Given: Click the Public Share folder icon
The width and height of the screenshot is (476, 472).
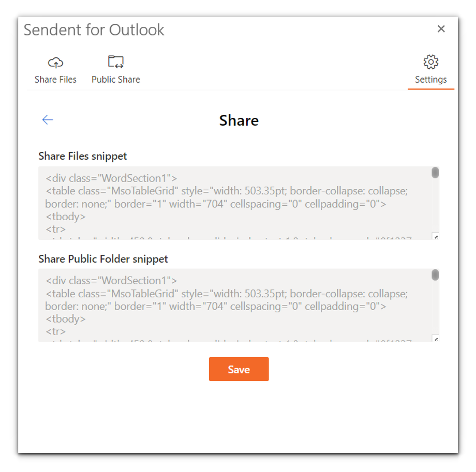Looking at the screenshot, I should [115, 62].
